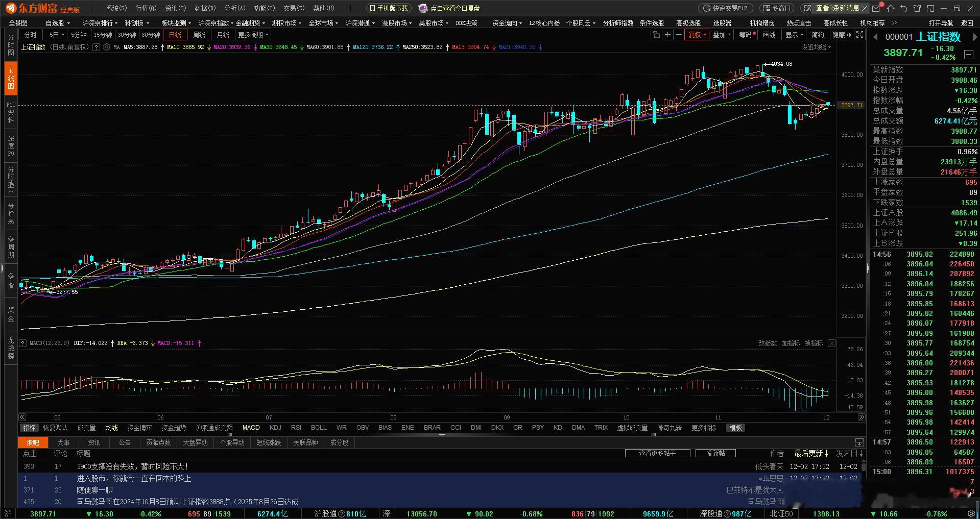Open 多窗口 multi-window view
The width and height of the screenshot is (980, 519).
pyautogui.click(x=776, y=8)
